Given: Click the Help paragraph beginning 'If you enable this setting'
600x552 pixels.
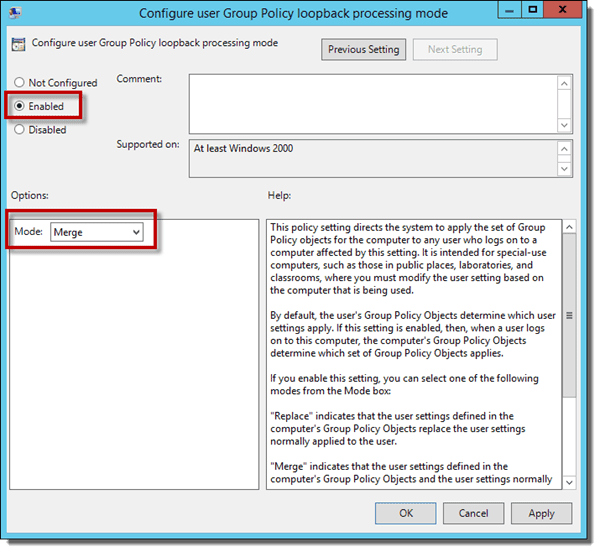Looking at the screenshot, I should 404,384.
